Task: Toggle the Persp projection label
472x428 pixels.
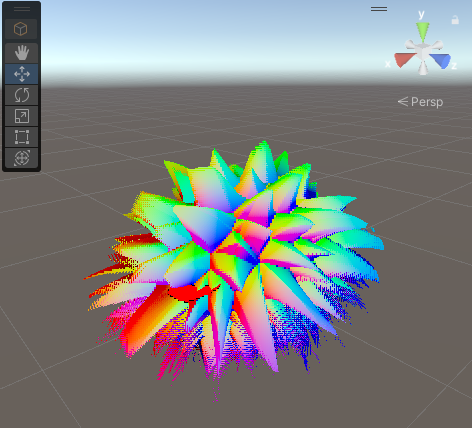Action: click(420, 102)
